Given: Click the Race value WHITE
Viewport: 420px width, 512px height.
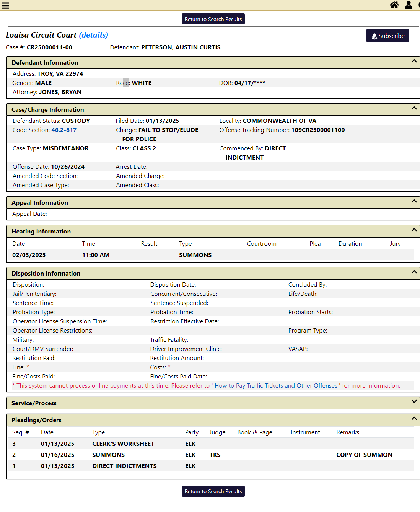Looking at the screenshot, I should pyautogui.click(x=142, y=83).
